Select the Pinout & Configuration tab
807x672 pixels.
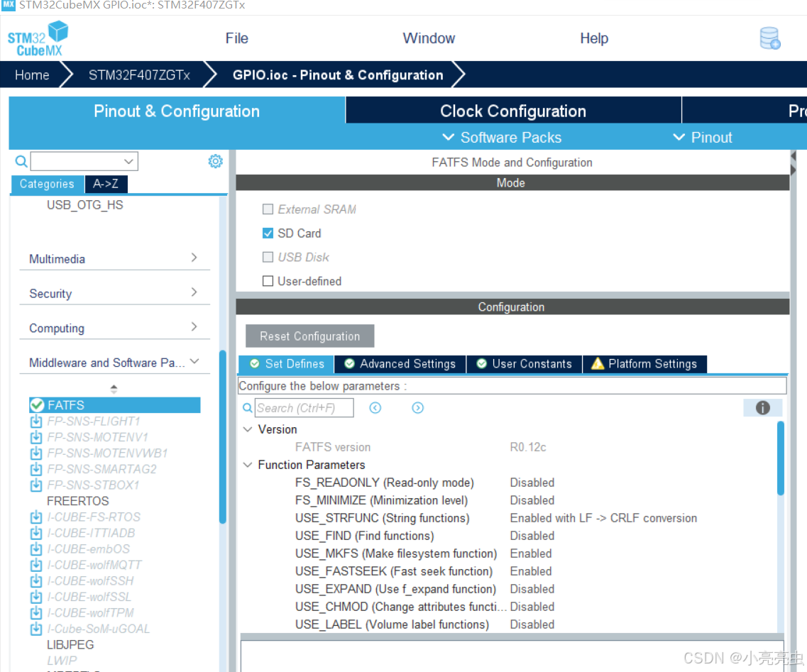[177, 111]
